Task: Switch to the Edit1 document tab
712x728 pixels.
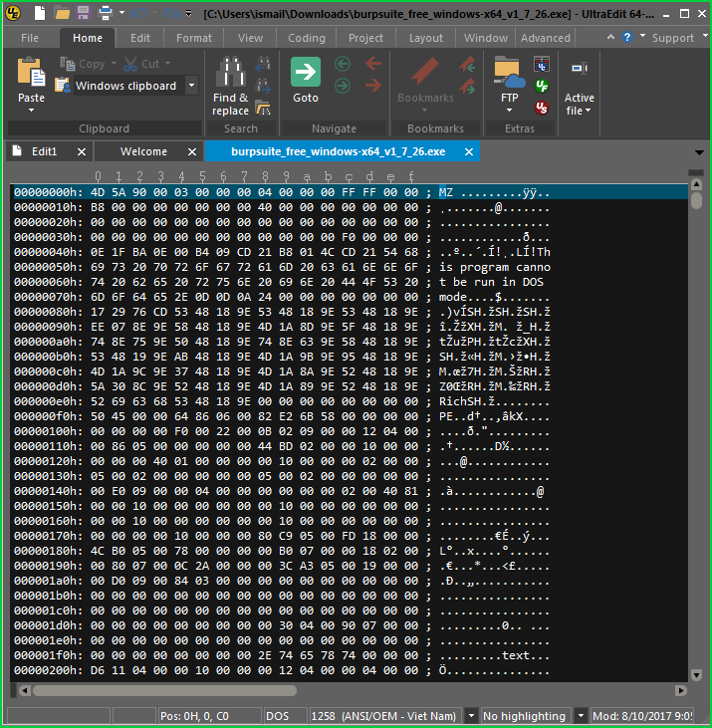Action: pos(44,151)
